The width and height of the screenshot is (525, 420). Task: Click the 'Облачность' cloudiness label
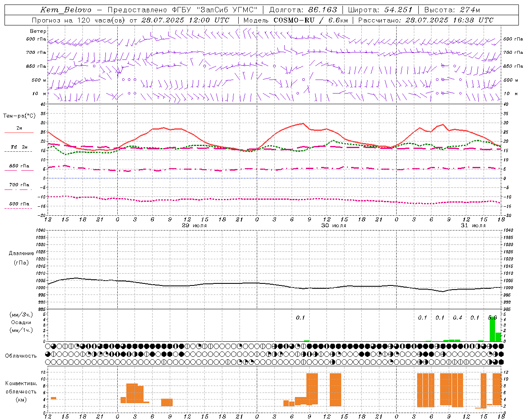pos(21,356)
